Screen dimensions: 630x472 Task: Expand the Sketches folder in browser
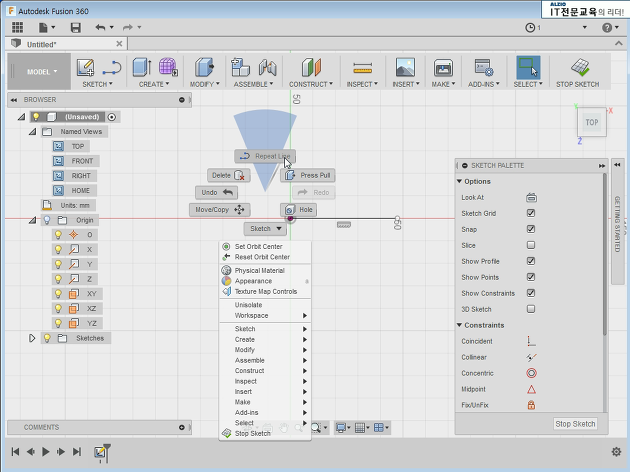[x=32, y=338]
